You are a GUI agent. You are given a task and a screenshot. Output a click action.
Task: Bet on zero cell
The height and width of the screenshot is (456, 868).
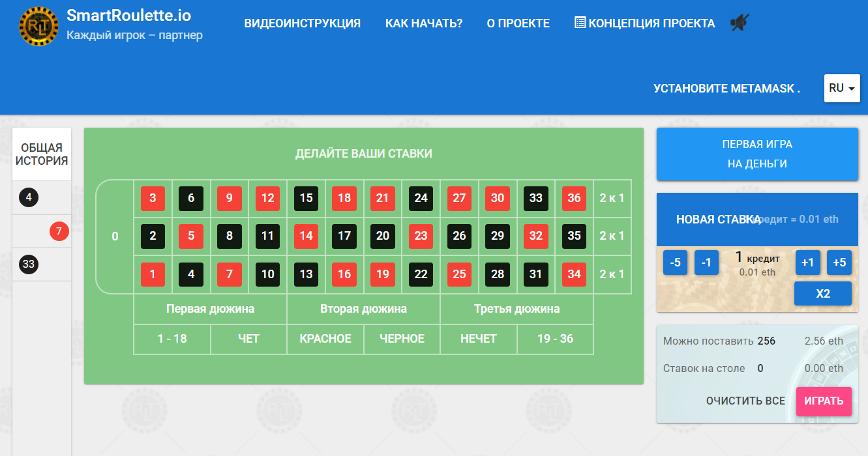(x=115, y=236)
